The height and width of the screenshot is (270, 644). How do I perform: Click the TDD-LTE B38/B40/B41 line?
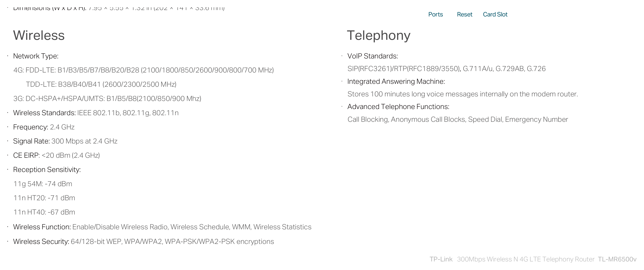pos(101,84)
